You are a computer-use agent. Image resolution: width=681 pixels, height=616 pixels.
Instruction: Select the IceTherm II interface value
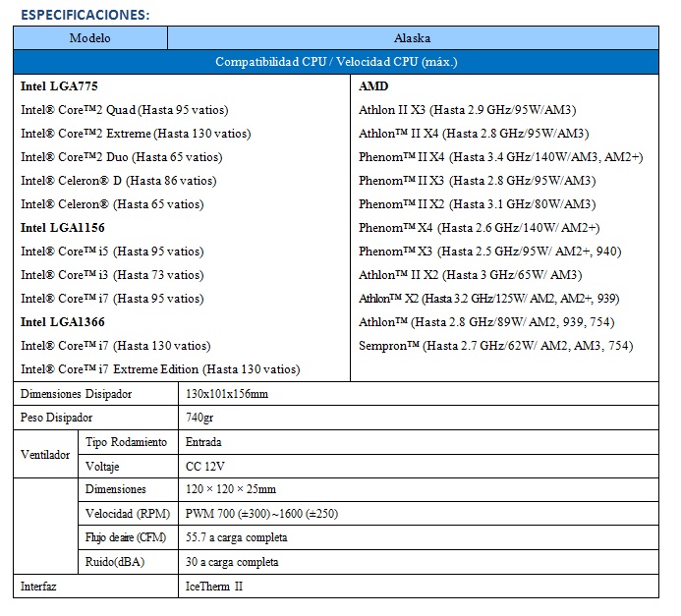tap(214, 587)
